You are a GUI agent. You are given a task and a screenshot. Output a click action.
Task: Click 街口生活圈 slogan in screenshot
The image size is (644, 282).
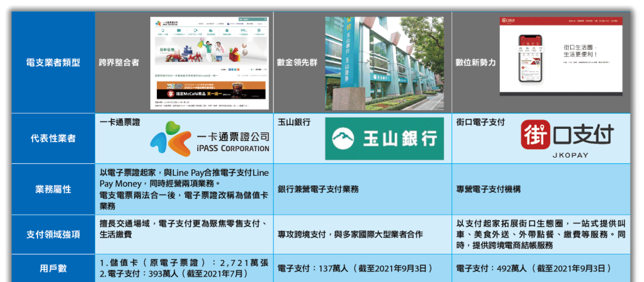[581, 50]
